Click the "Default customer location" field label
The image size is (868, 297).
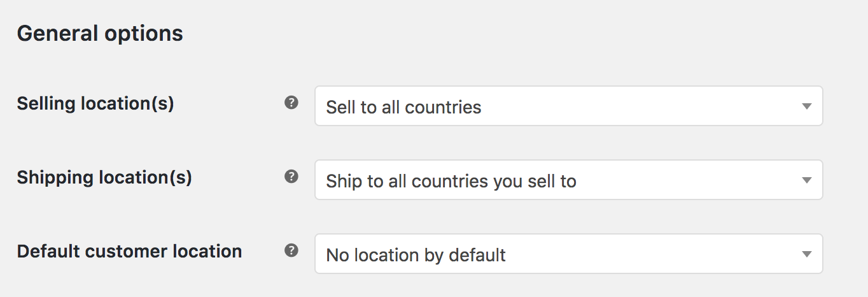129,251
